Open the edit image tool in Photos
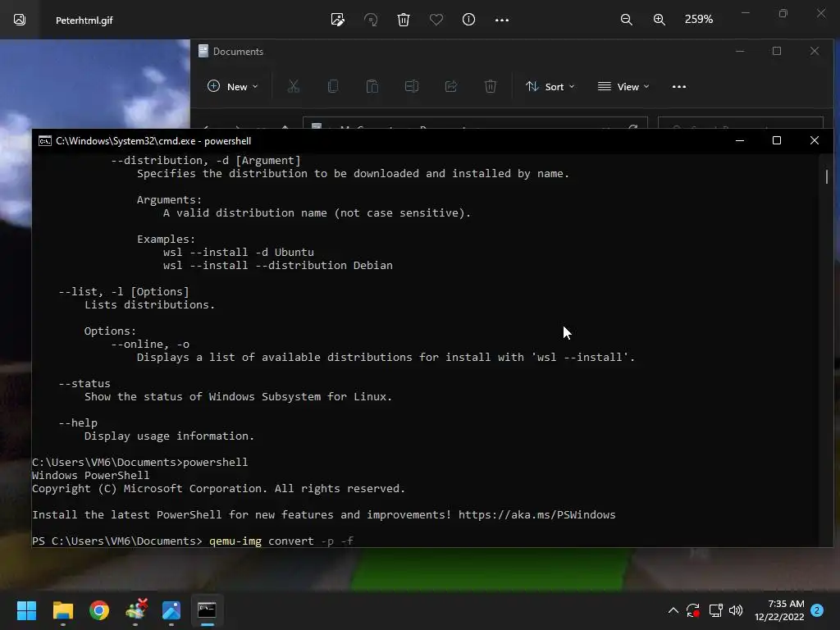 coord(337,20)
